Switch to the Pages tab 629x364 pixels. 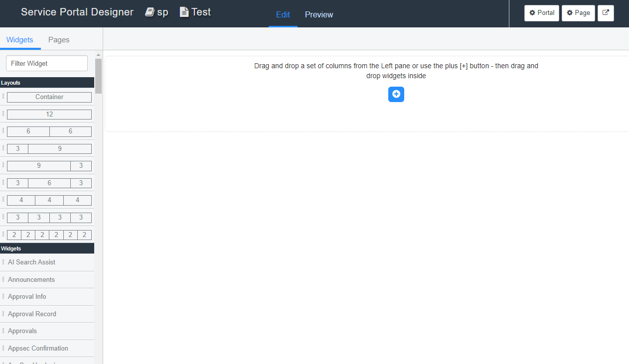click(58, 40)
